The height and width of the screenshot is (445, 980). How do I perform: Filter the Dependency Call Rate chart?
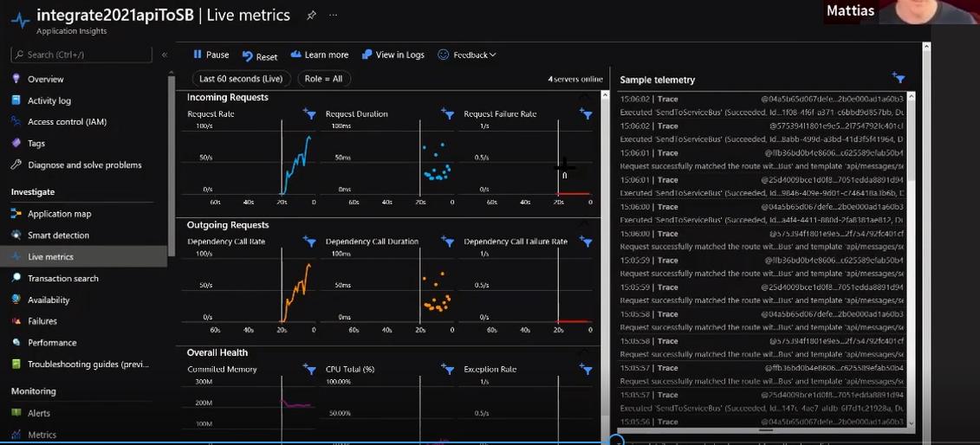pos(310,241)
